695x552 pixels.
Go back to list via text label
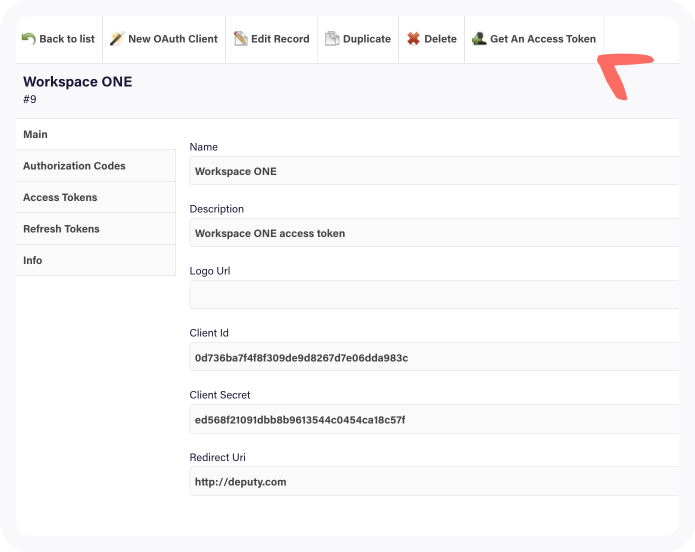click(x=67, y=39)
